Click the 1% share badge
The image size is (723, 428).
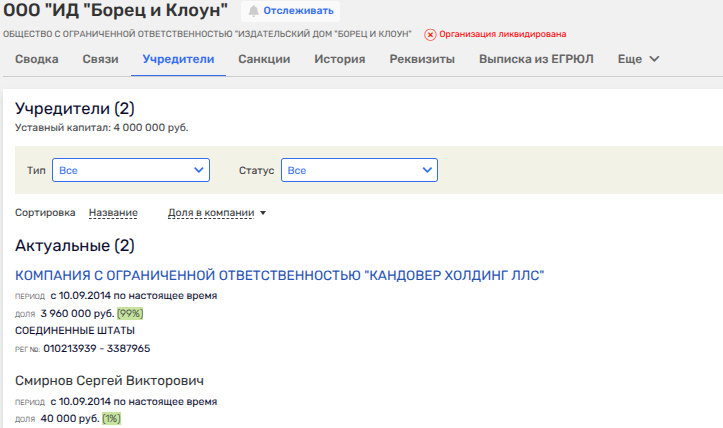pos(111,418)
